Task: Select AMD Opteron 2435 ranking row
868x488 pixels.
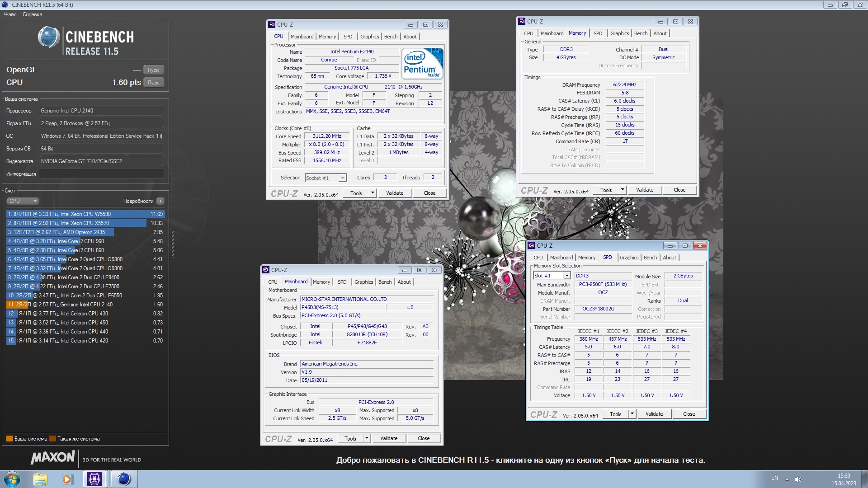Action: point(85,232)
